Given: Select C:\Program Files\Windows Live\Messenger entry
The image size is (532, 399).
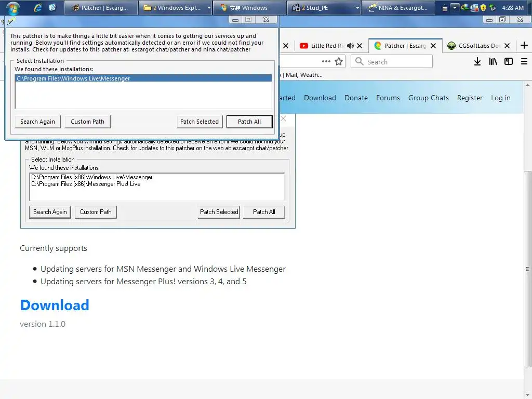Looking at the screenshot, I should coord(143,78).
